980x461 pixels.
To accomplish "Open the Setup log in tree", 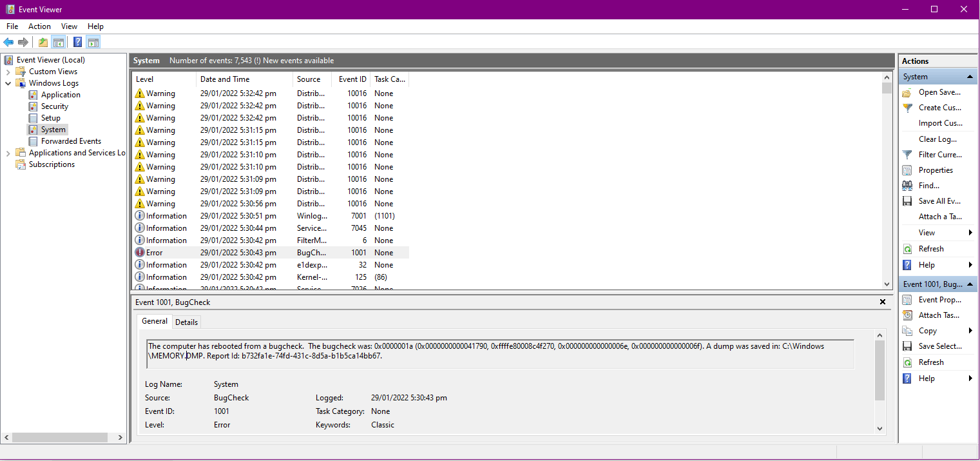I will point(50,118).
